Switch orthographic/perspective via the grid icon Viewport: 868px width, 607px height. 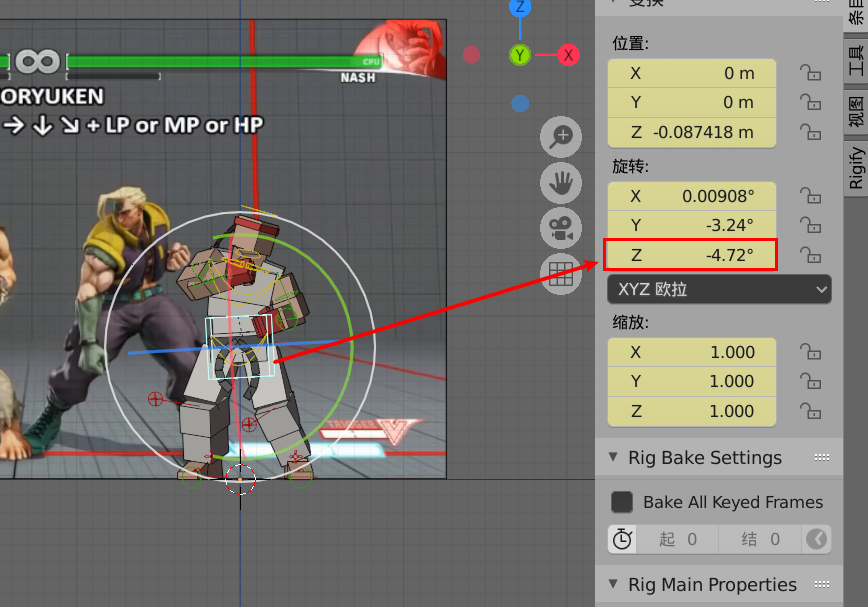(561, 274)
